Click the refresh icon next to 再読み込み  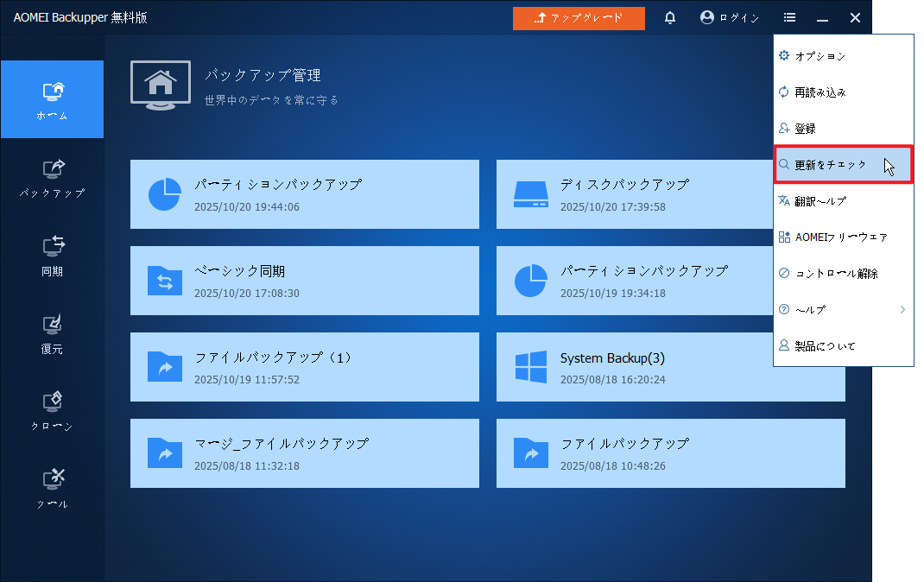point(784,92)
